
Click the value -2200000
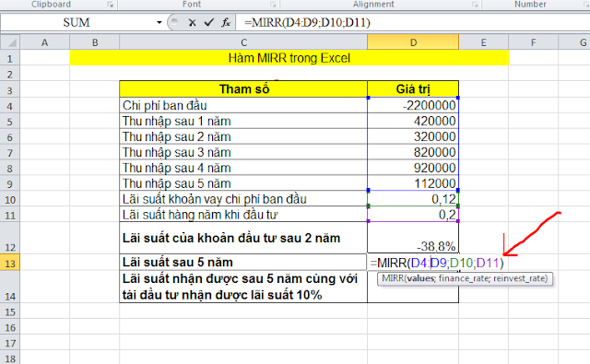point(430,106)
